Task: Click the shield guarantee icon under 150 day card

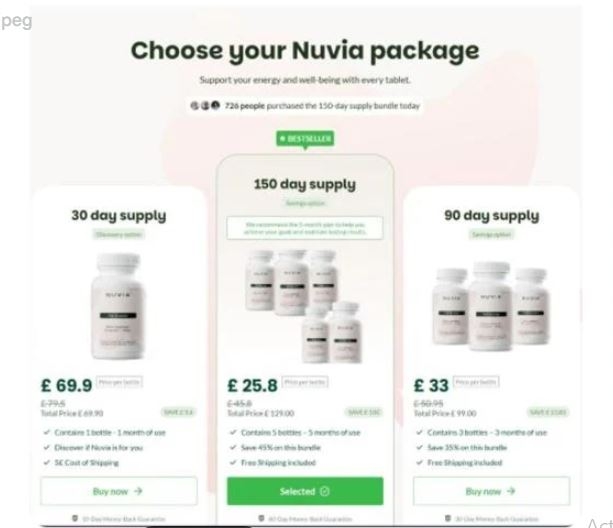Action: click(262, 519)
